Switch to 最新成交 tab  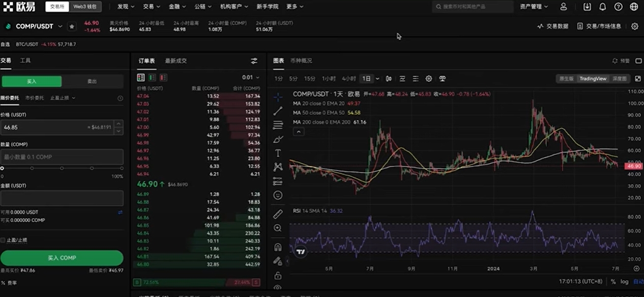click(x=175, y=61)
